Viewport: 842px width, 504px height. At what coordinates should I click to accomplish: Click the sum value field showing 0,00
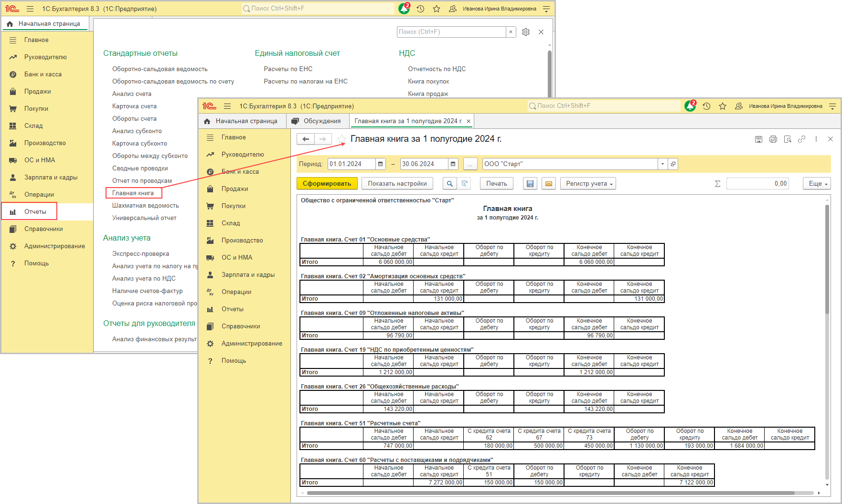point(757,184)
